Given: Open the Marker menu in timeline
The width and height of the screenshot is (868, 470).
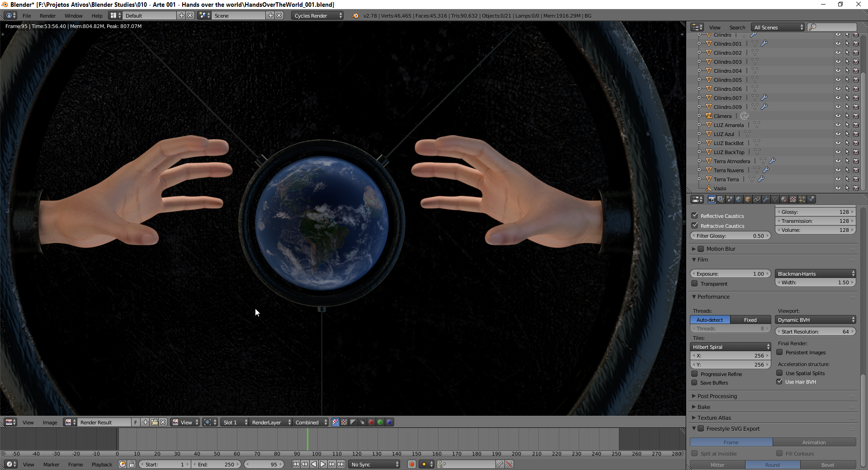Looking at the screenshot, I should click(x=51, y=464).
